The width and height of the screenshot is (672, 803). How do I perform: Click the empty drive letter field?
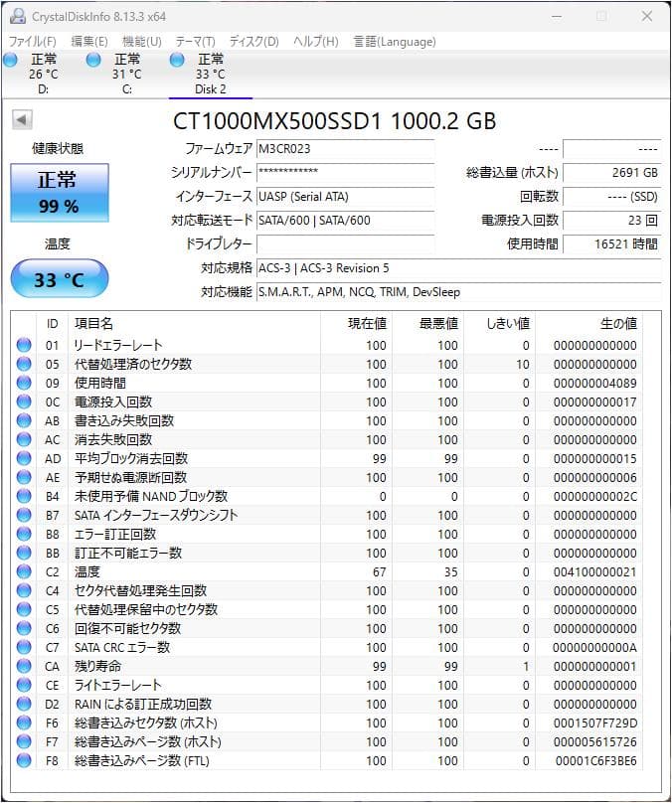coord(345,244)
